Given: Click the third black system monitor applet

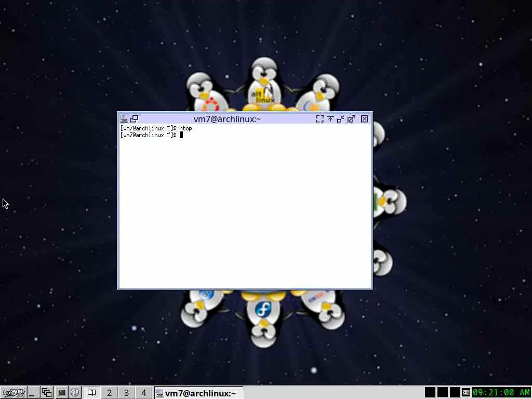Looking at the screenshot, I should [x=455, y=393].
